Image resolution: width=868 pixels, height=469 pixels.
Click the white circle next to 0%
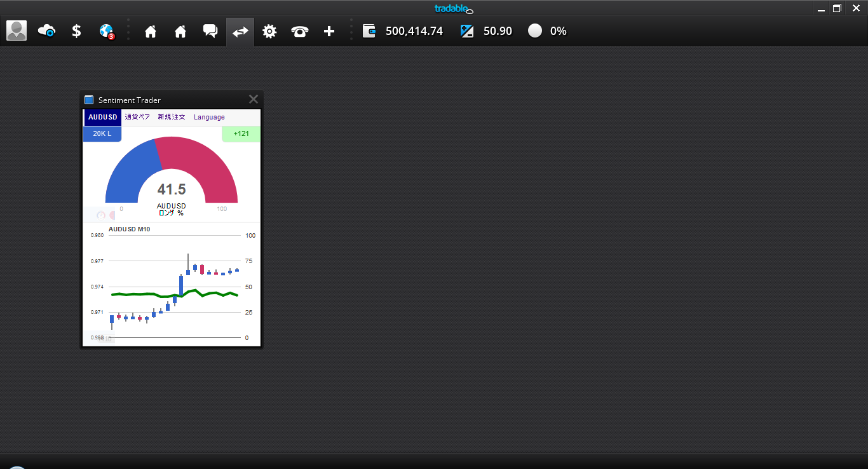[535, 31]
